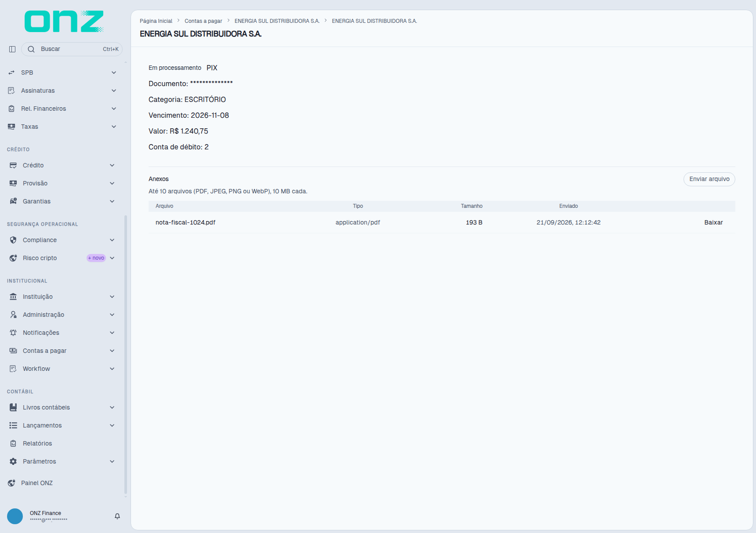Viewport: 756px width, 533px height.
Task: Focus the Buscar search field
Action: (x=72, y=49)
